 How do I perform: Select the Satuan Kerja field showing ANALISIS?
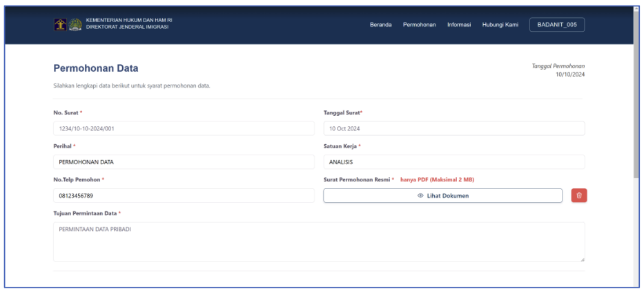(x=453, y=162)
